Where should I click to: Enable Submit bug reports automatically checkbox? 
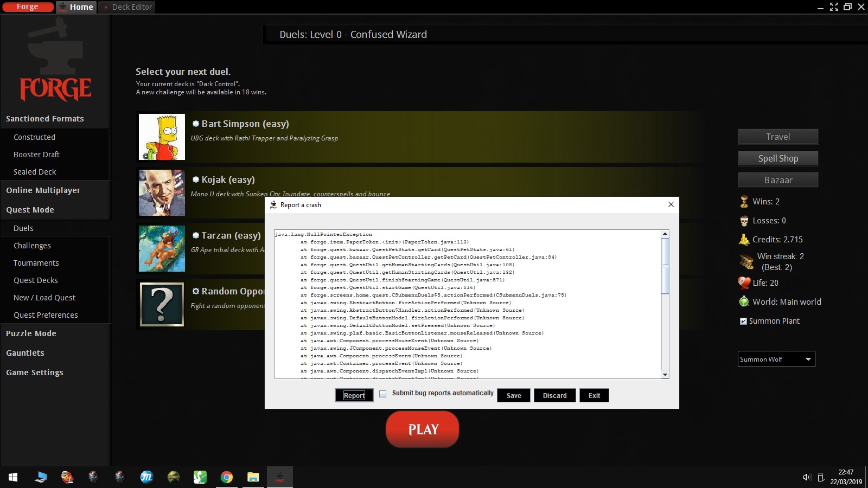[x=383, y=394]
